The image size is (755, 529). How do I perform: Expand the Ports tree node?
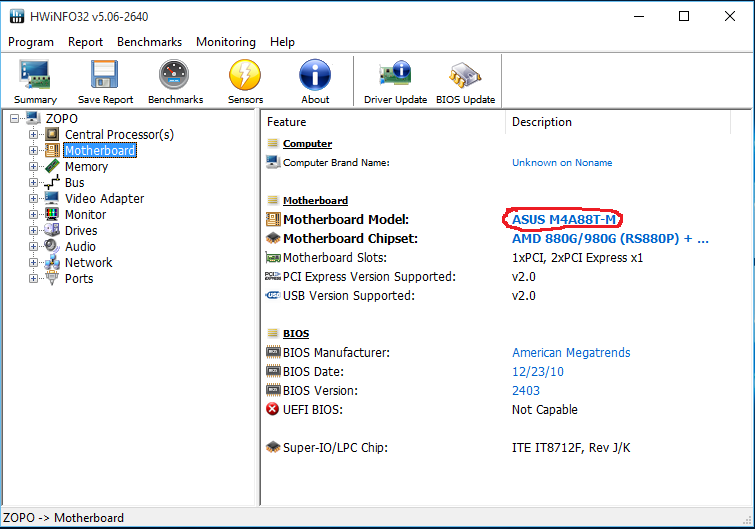pos(33,278)
